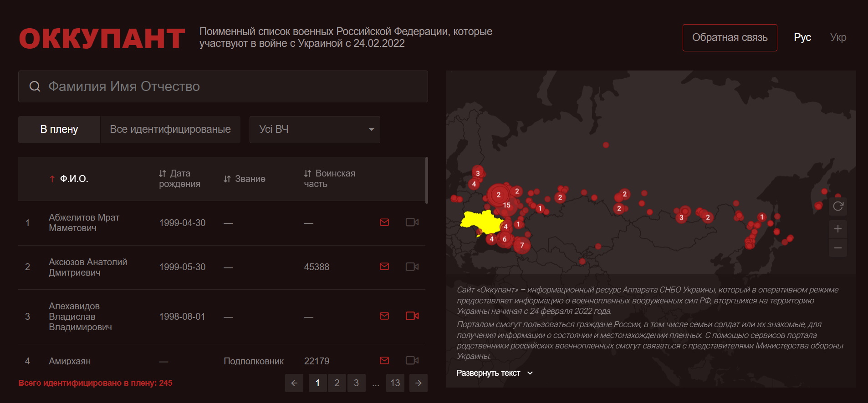Zoom in the map with plus icon
The width and height of the screenshot is (868, 403).
pyautogui.click(x=838, y=229)
